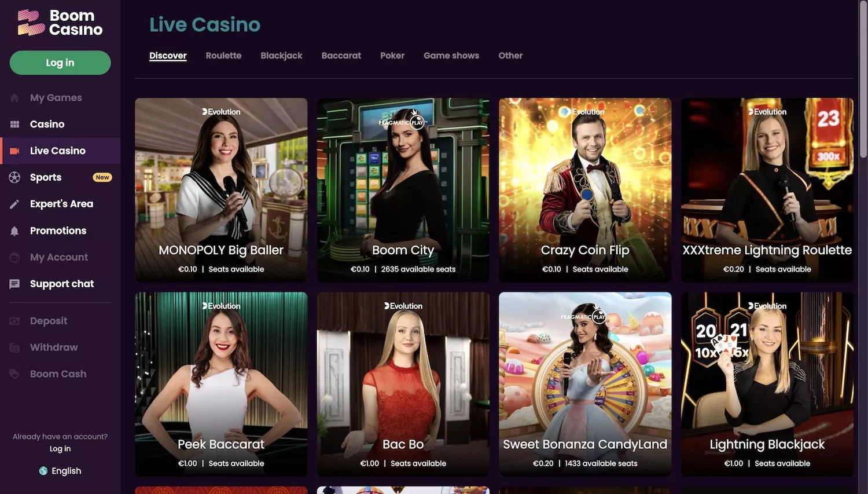Click the Live Casino camera icon

[14, 151]
